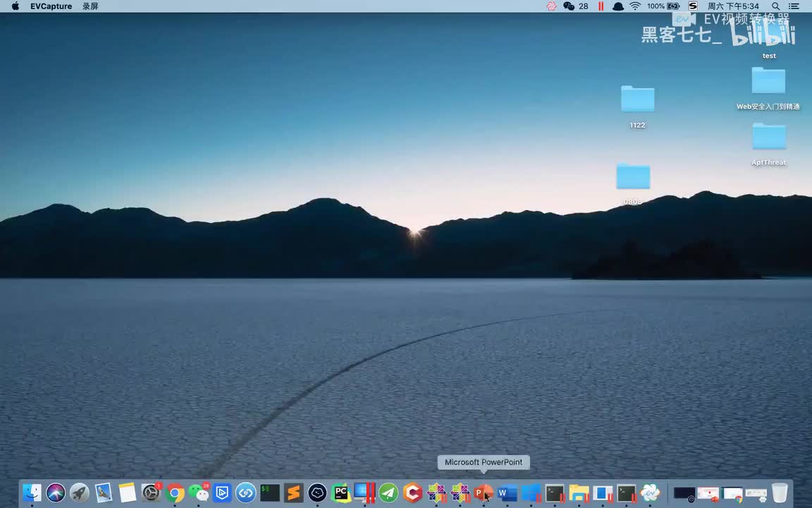Screen dimensions: 812x508
Task: Select the AptThreat folder on desktop
Action: (768, 137)
